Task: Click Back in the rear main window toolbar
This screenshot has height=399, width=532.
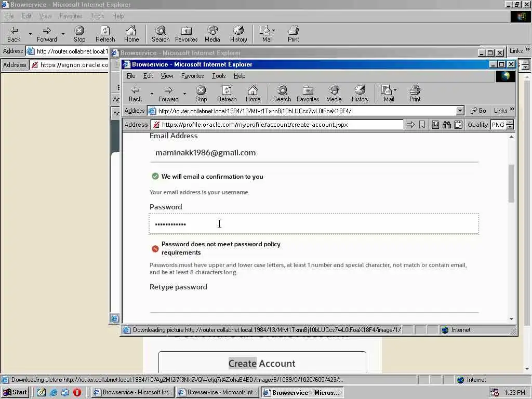Action: 14,34
